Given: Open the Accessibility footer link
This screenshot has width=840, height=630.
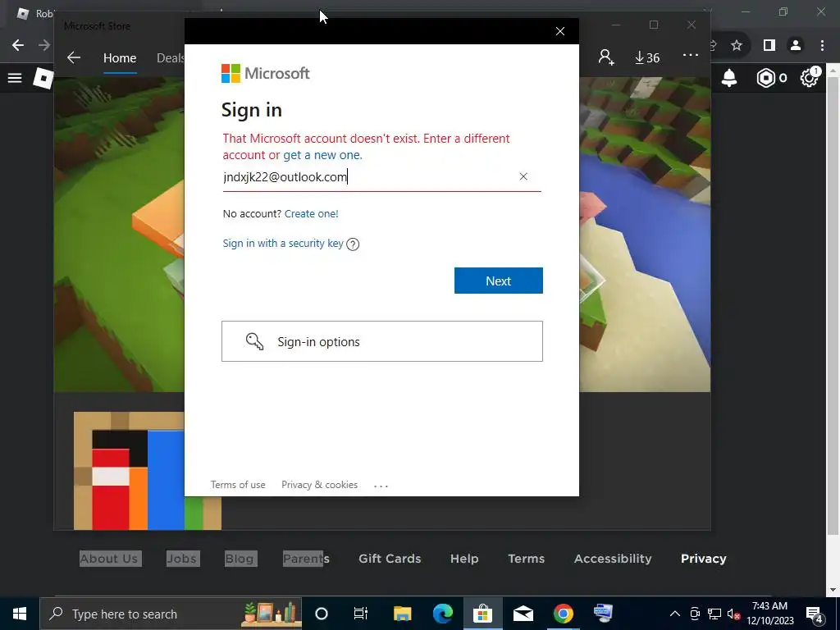Looking at the screenshot, I should coord(613,558).
